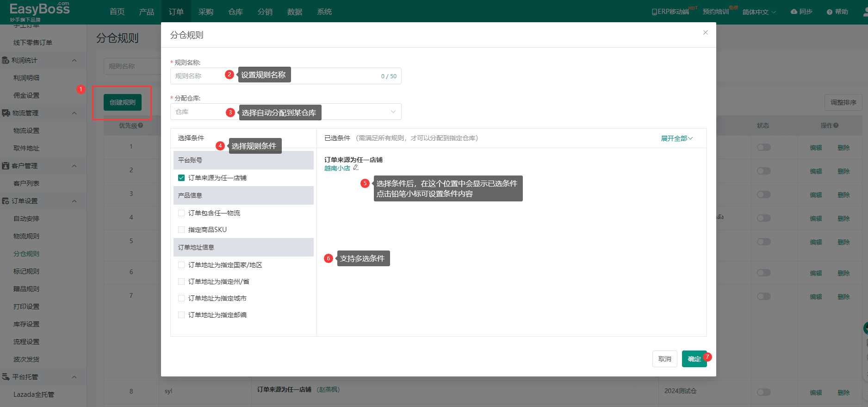Open the 帮助 help icon
The height and width of the screenshot is (407, 868).
830,12
